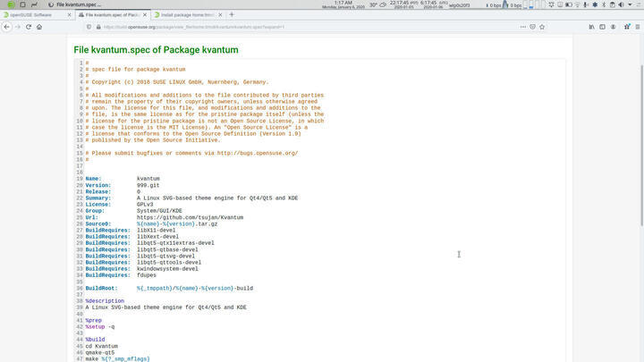Click the cd Kvantum command line
644x362 pixels.
tap(101, 347)
